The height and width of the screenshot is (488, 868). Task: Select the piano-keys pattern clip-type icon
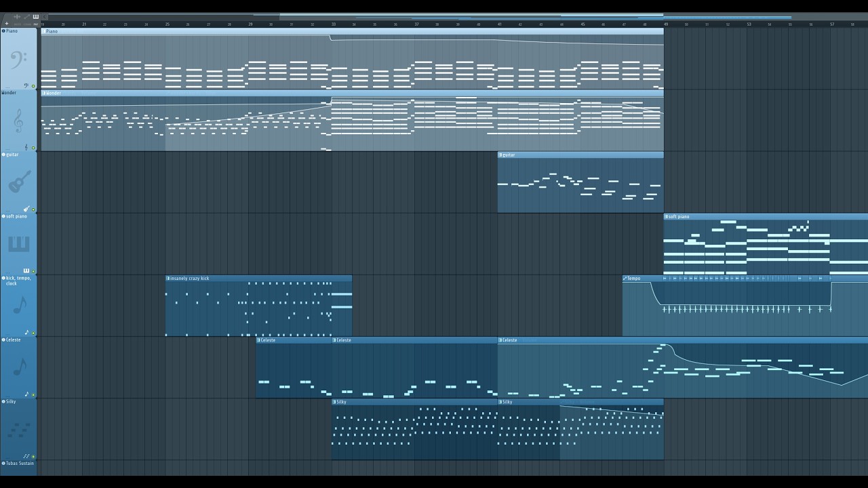[36, 16]
